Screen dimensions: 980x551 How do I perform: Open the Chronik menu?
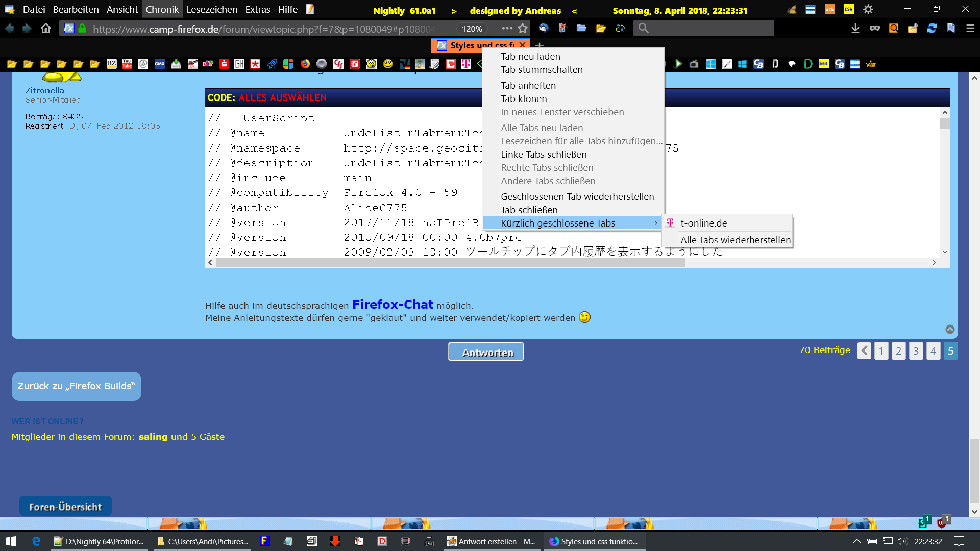pyautogui.click(x=162, y=9)
